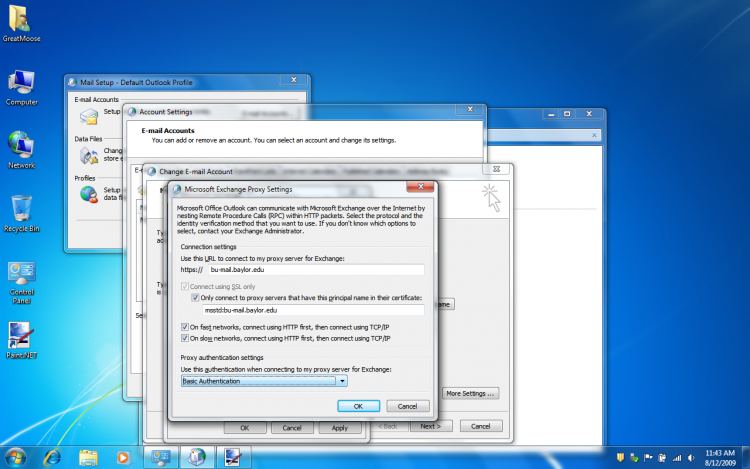Screen dimensions: 750x469
Task: Click the Profiles icon in Mail Setup
Action: (88, 194)
